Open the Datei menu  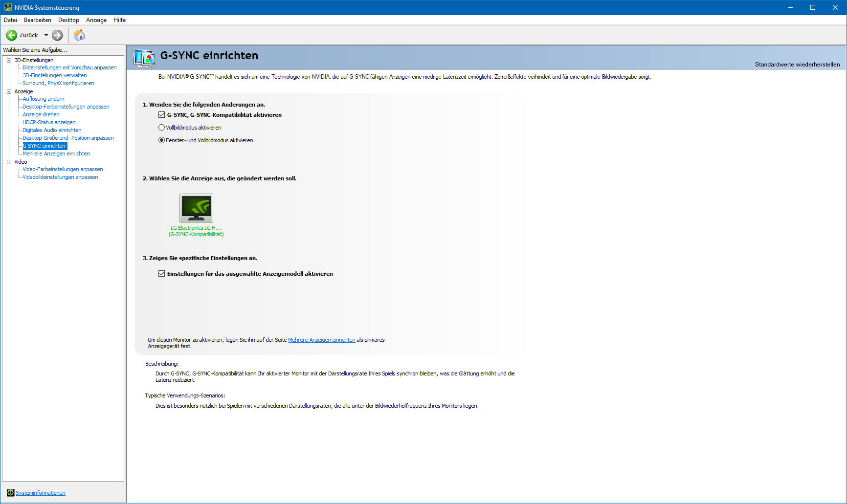(10, 20)
